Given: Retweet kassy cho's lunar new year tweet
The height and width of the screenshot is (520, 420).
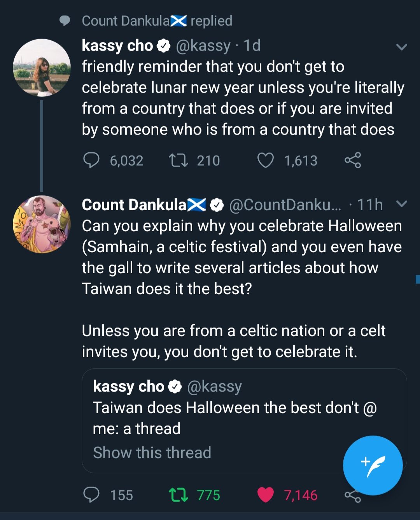Looking at the screenshot, I should tap(178, 160).
